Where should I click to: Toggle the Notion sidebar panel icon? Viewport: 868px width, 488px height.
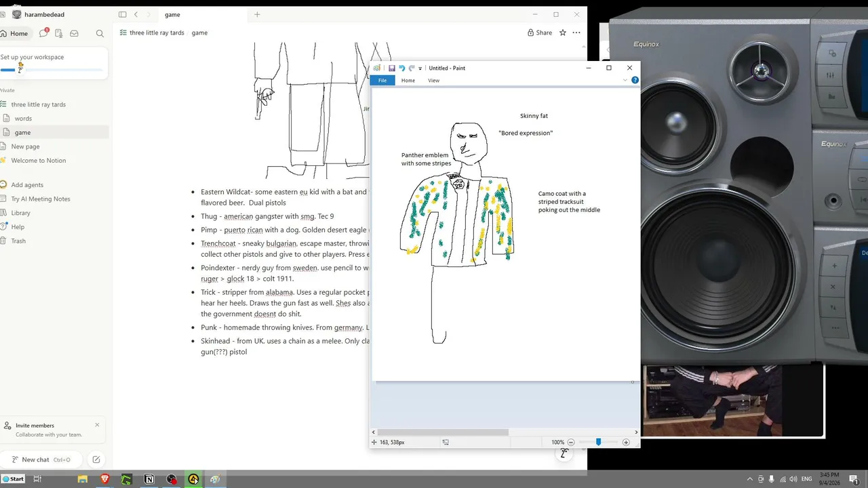[x=122, y=14]
